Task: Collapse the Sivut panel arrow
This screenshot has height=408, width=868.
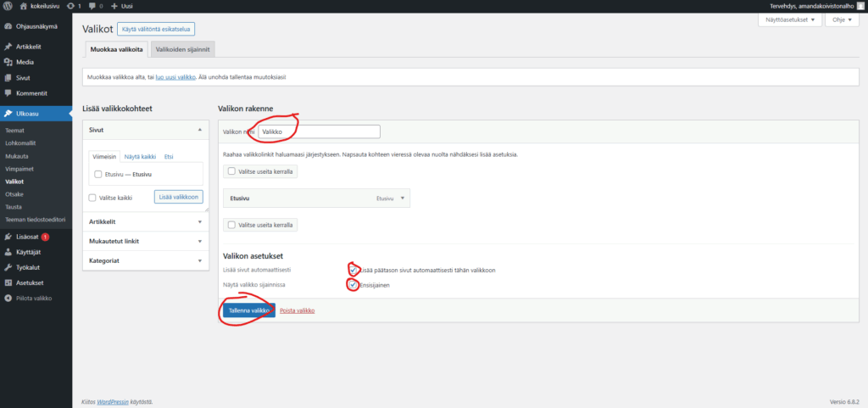Action: [199, 130]
